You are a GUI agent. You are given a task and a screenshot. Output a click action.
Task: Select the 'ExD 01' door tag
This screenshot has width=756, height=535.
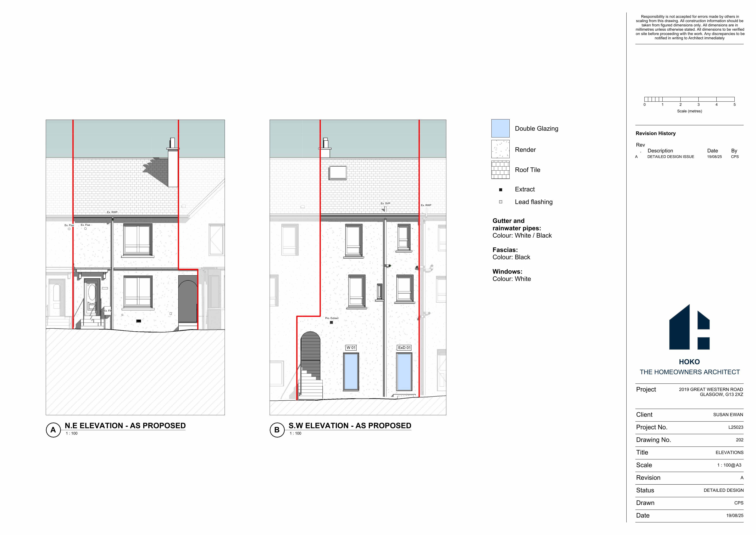pyautogui.click(x=404, y=348)
